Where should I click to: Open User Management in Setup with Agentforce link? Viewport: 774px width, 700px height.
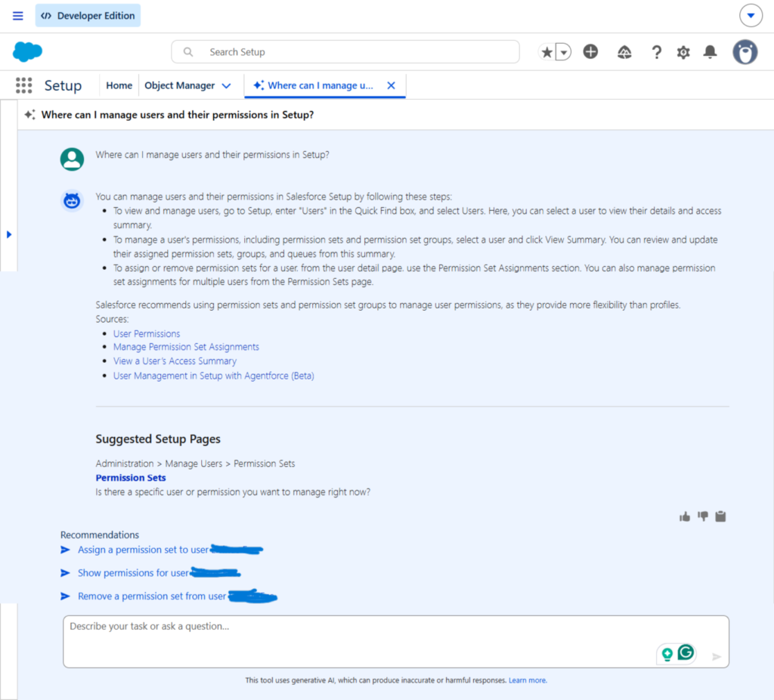tap(213, 376)
